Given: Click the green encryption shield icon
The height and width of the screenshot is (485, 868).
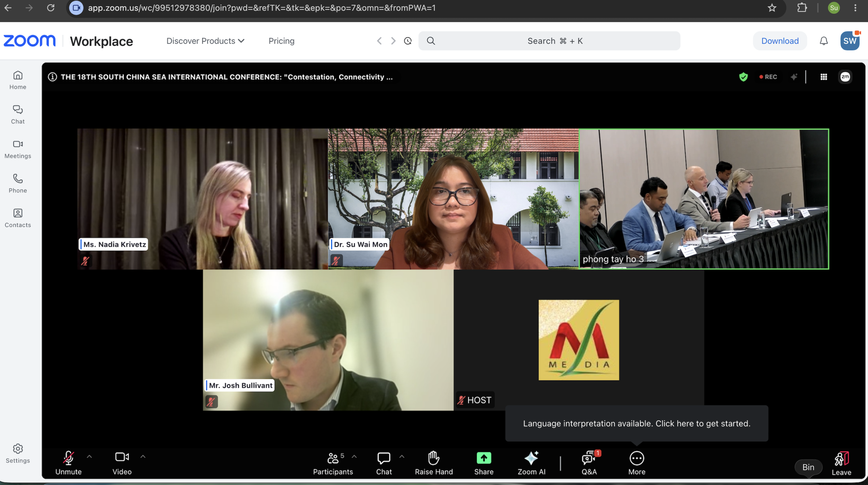Looking at the screenshot, I should (743, 77).
